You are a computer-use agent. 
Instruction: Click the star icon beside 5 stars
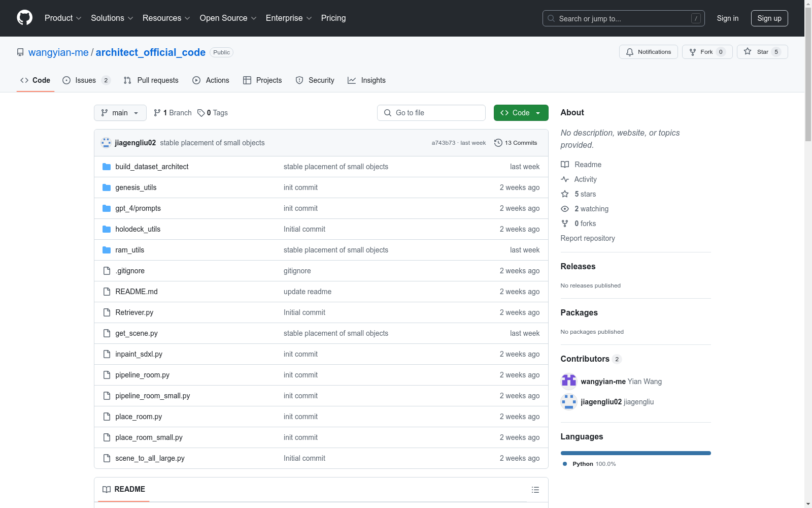(565, 194)
